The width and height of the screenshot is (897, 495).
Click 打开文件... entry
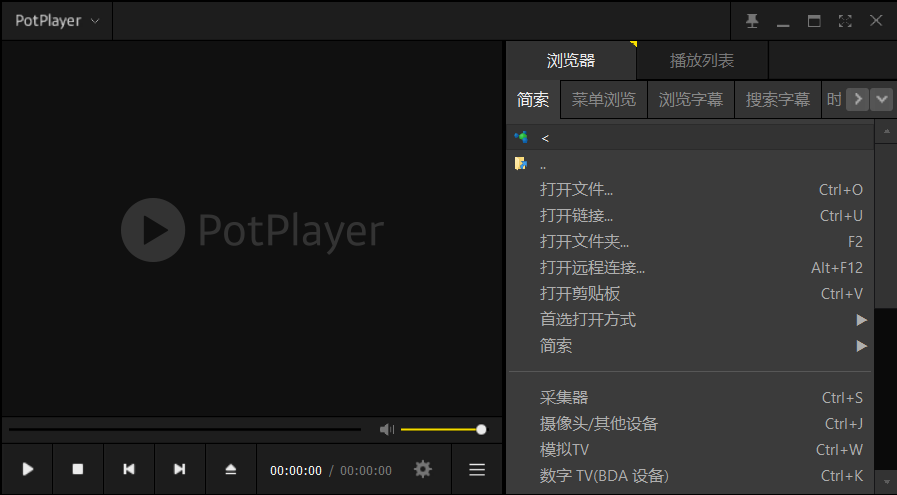(576, 190)
